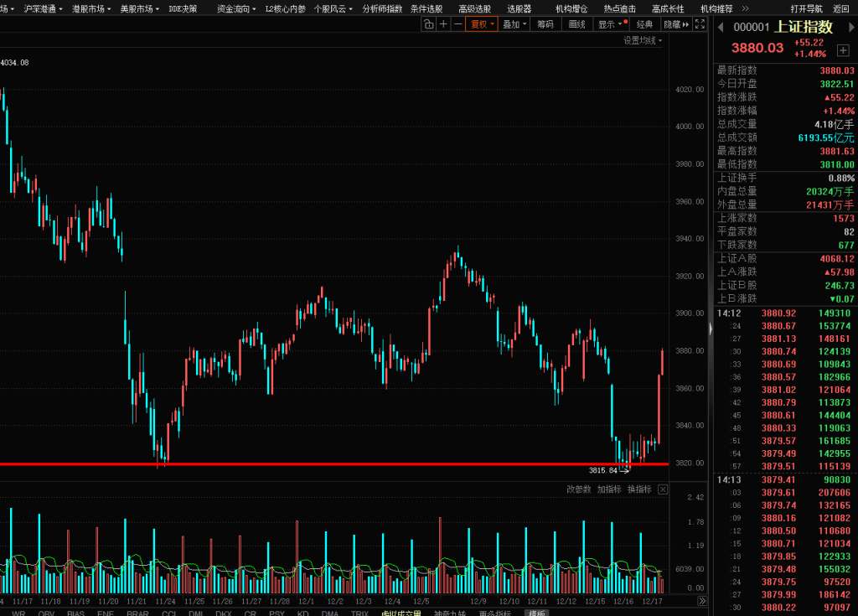Screen dimensions: 858x616
Task: Click the red horizontal support line
Action: click(x=335, y=463)
